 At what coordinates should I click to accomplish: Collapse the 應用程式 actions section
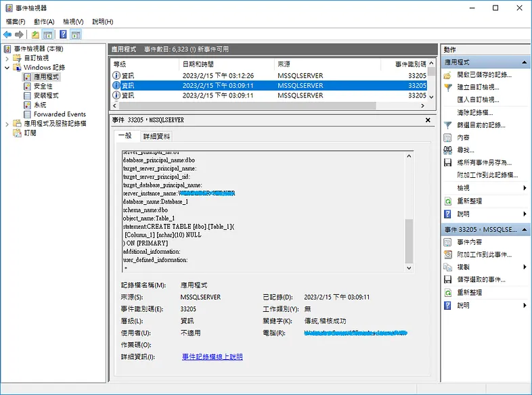[524, 62]
